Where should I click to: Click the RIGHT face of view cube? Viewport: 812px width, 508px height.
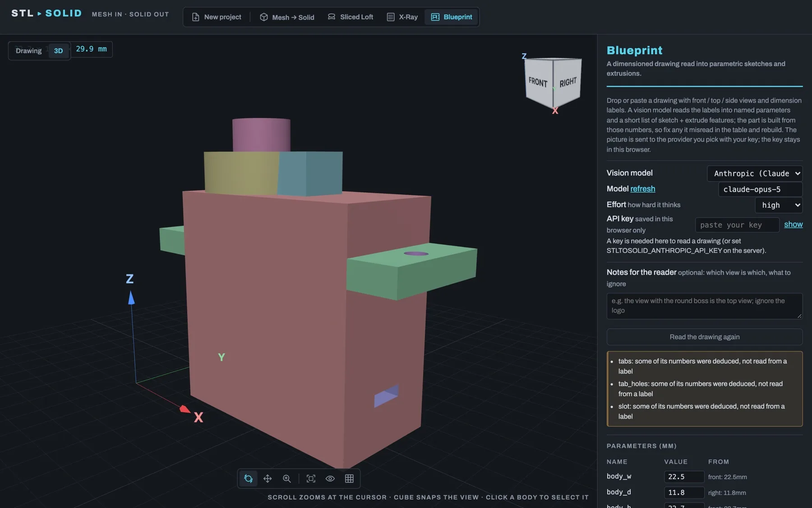point(568,82)
